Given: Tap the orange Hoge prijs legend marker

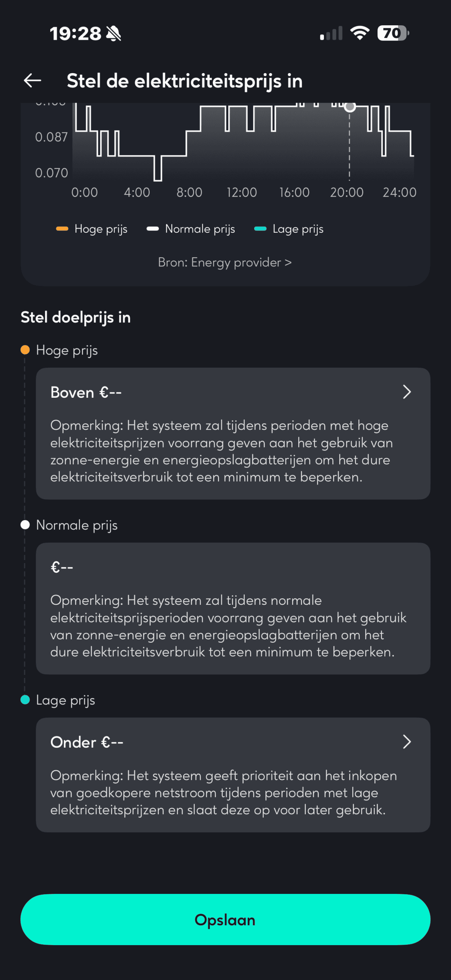Looking at the screenshot, I should point(62,229).
